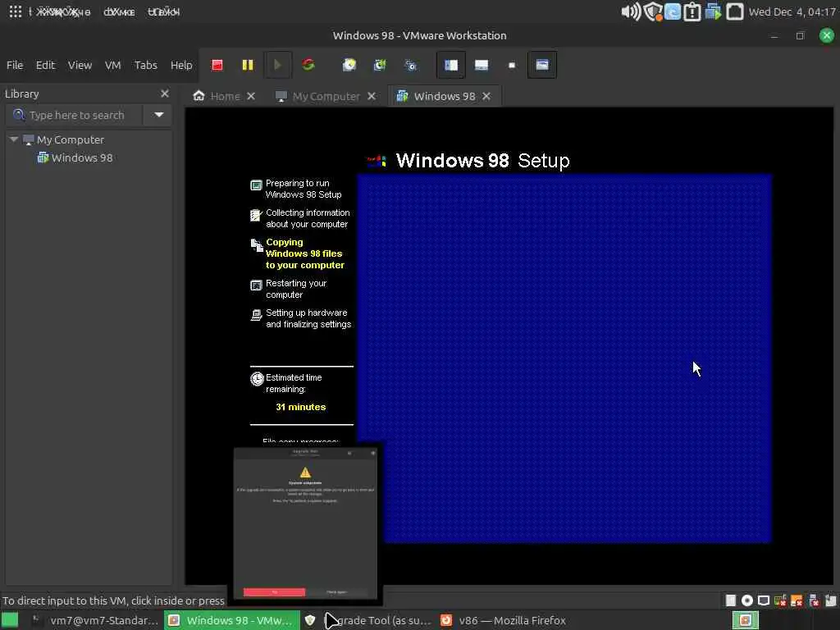Open the Snapshot Manager icon

[x=410, y=65]
